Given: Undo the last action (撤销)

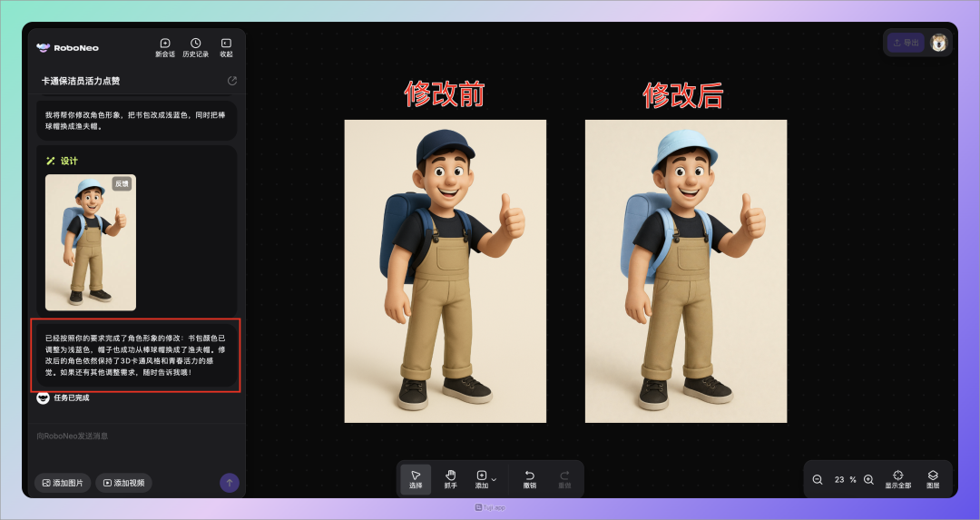Looking at the screenshot, I should pyautogui.click(x=529, y=478).
